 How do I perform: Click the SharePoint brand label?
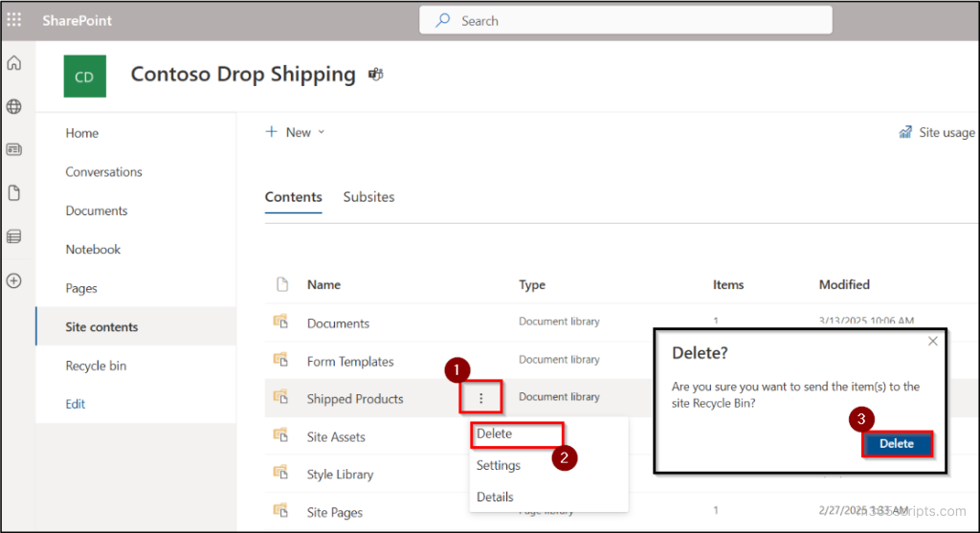click(x=77, y=21)
